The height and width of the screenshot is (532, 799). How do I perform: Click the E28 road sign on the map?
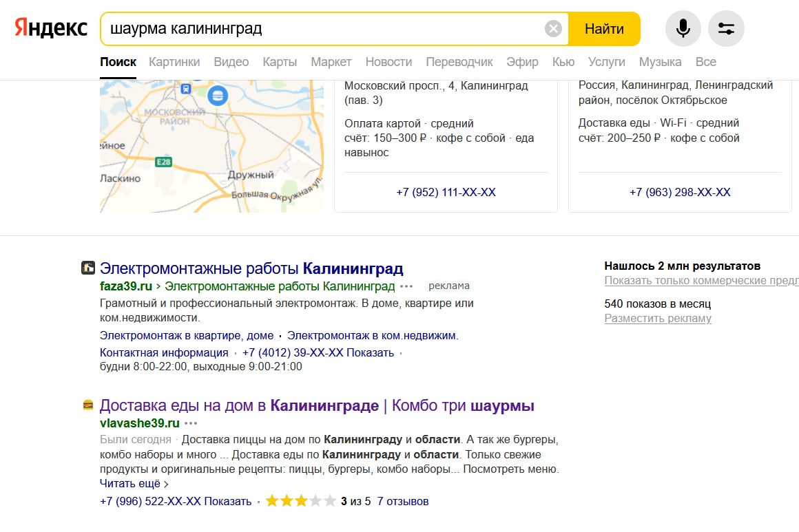163,162
